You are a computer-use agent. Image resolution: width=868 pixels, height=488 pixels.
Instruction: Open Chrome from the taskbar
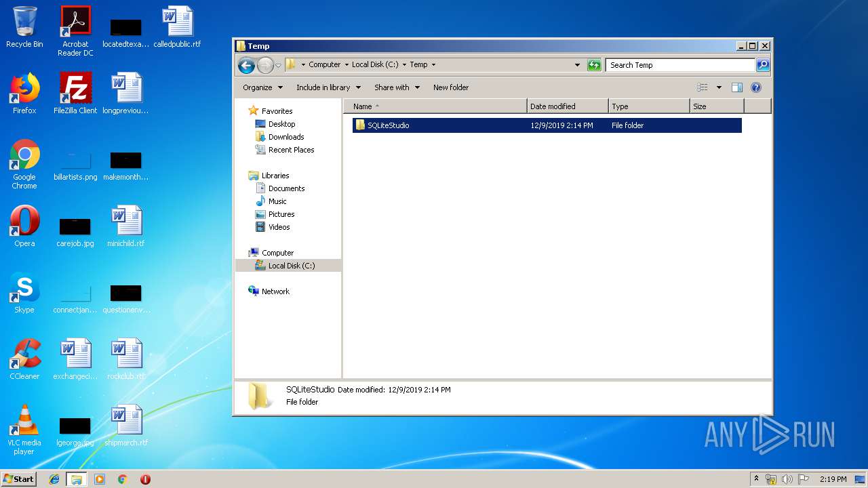point(122,479)
